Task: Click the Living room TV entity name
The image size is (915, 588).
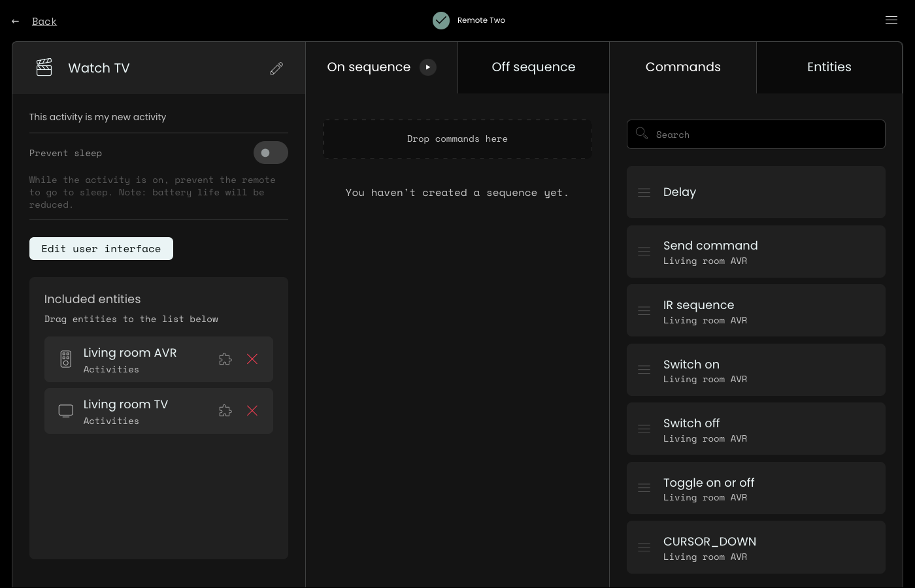Action: pyautogui.click(x=125, y=404)
